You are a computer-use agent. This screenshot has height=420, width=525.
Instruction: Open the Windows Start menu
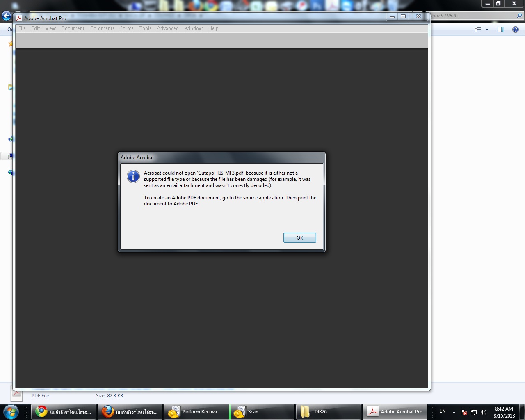click(x=11, y=411)
